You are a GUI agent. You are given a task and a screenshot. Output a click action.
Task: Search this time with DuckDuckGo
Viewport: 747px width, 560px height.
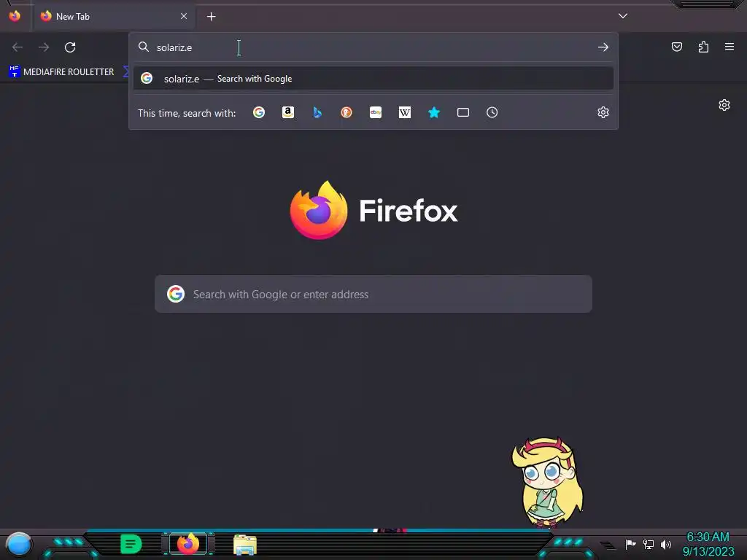coord(347,112)
